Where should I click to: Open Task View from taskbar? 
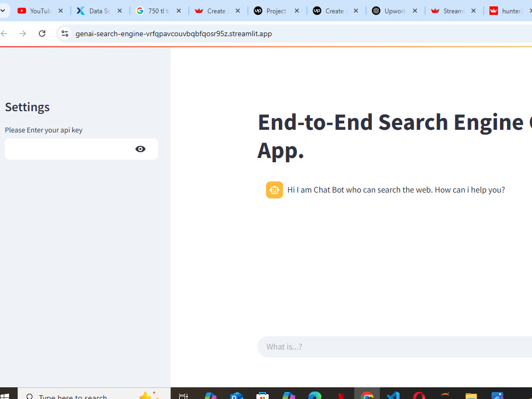click(184, 396)
